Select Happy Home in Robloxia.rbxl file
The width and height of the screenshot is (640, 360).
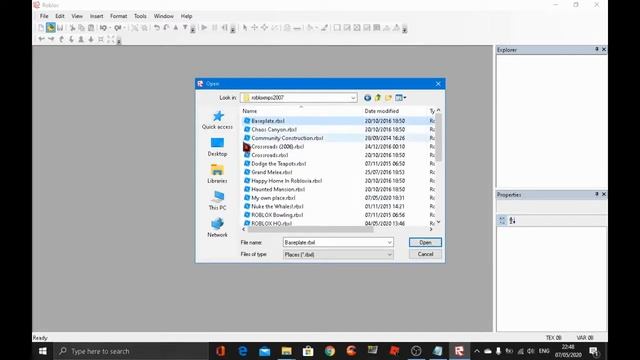287,181
